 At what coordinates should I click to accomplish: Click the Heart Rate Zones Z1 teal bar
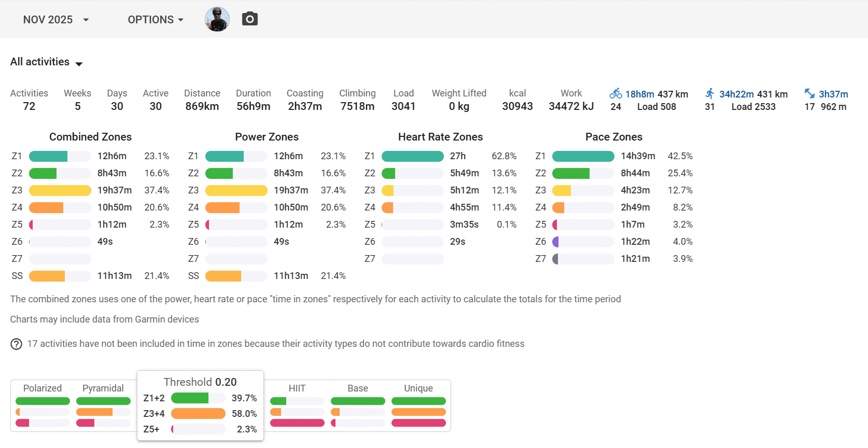coord(413,156)
